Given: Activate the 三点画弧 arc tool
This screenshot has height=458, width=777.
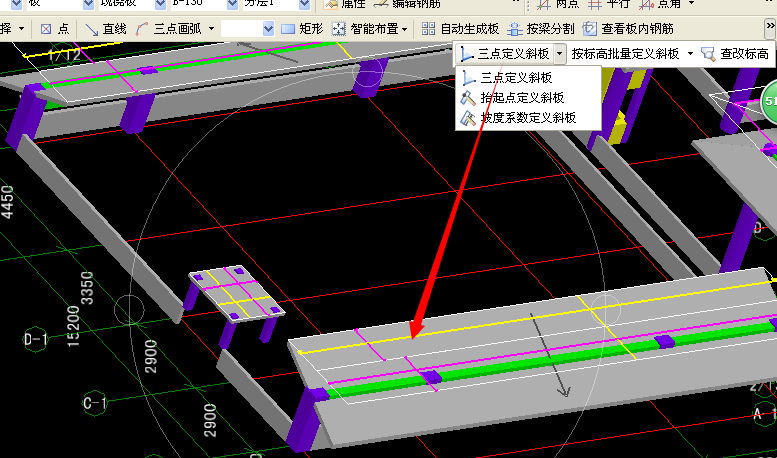Looking at the screenshot, I should point(169,29).
